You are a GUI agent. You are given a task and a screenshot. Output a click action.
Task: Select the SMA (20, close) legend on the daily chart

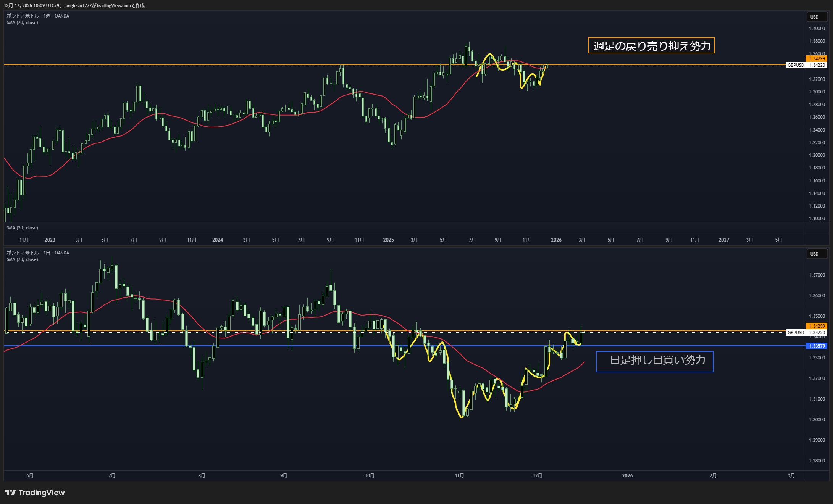click(22, 259)
